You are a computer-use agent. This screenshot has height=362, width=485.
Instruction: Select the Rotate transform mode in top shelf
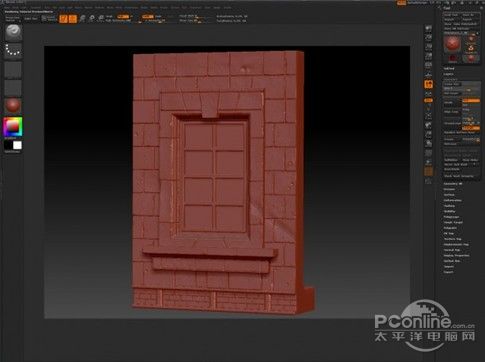tap(101, 18)
